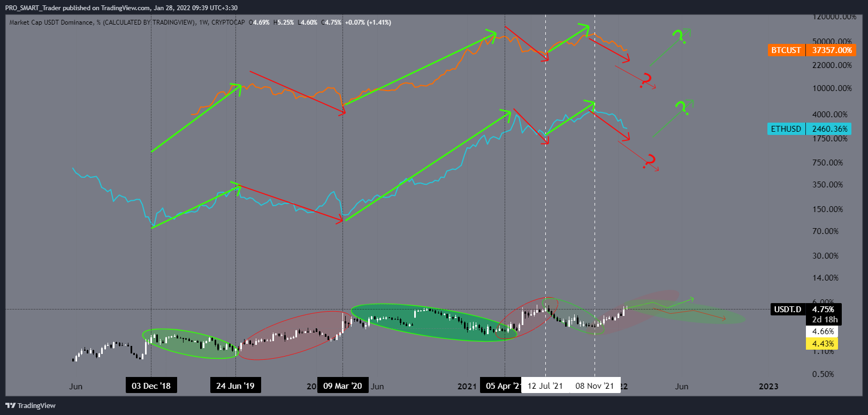Click the 2023 time axis label

(768, 386)
